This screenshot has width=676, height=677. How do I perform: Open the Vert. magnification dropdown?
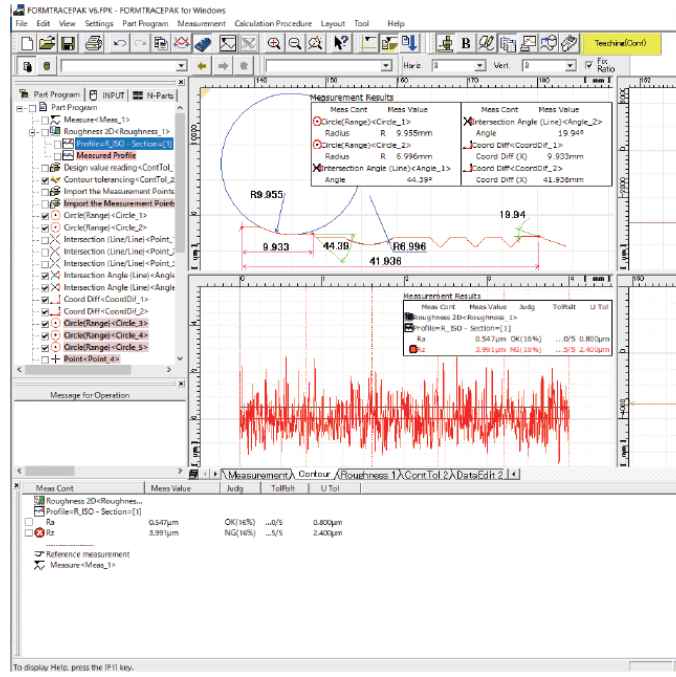point(569,66)
